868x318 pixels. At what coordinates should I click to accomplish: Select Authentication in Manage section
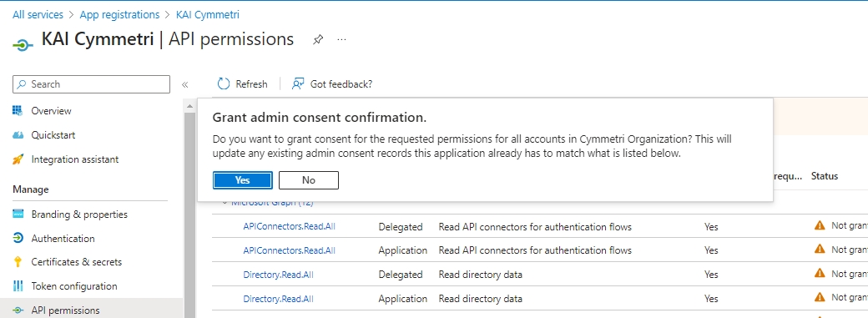pos(63,238)
